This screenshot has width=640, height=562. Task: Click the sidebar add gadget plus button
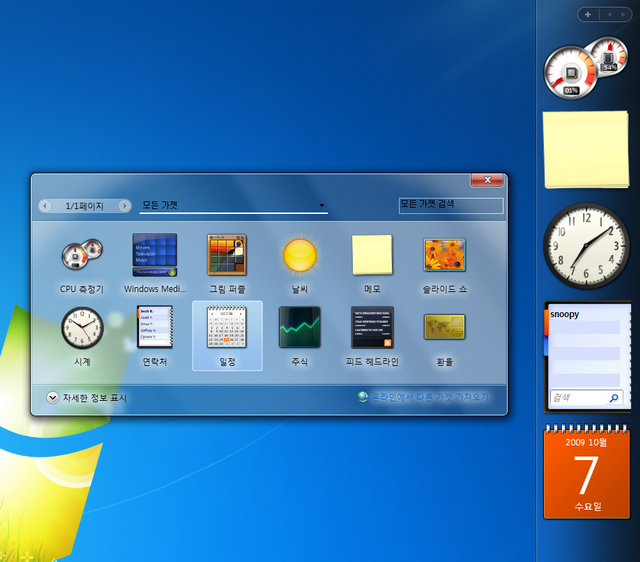(588, 15)
